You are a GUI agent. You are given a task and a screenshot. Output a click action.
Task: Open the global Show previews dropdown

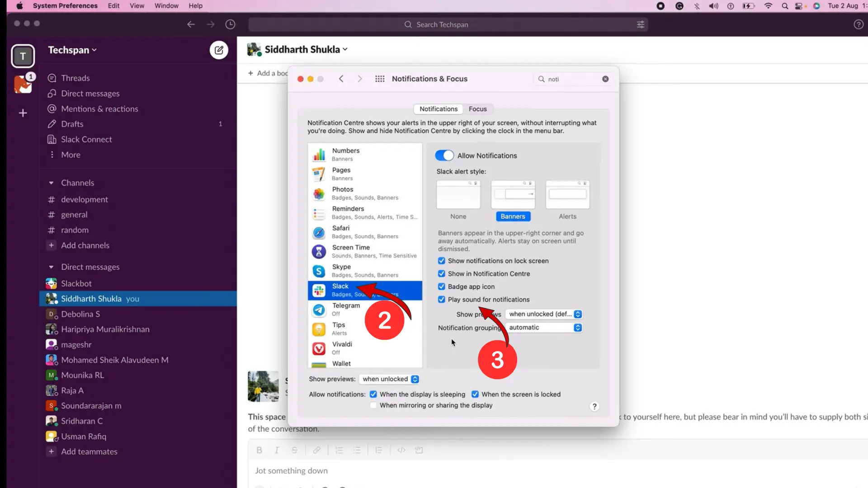[x=389, y=379]
